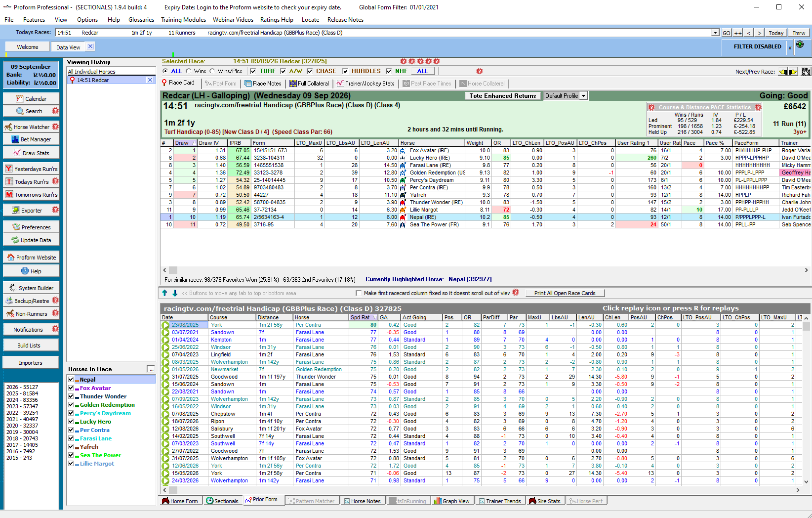Switch to the Sectionals bottom tab
The width and height of the screenshot is (812, 518).
(222, 501)
